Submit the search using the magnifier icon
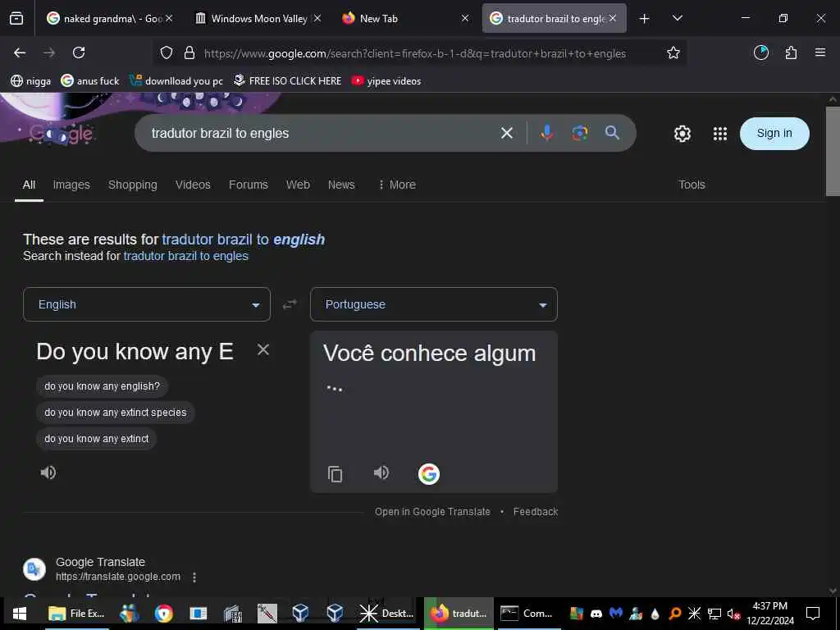This screenshot has height=630, width=840. (612, 133)
